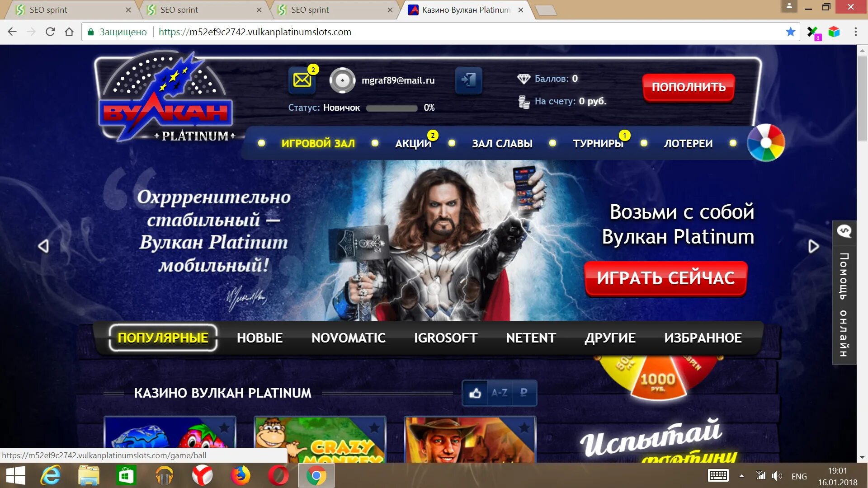Open the ТУРНИРЫ menu item
The width and height of the screenshot is (868, 488).
tap(598, 144)
